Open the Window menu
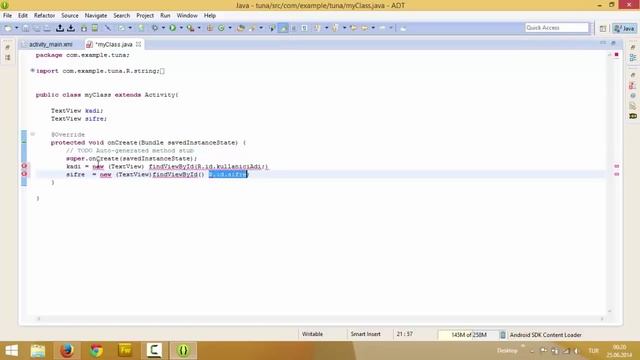 (187, 16)
